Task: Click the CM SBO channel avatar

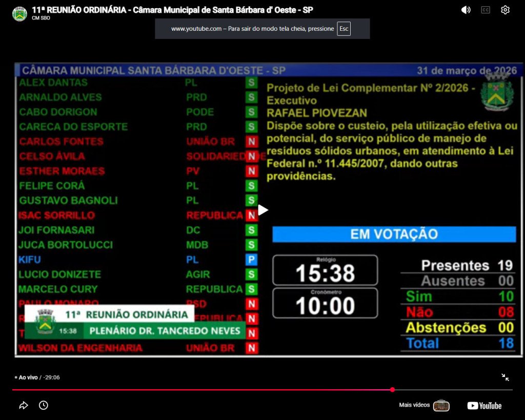Action: (19, 14)
